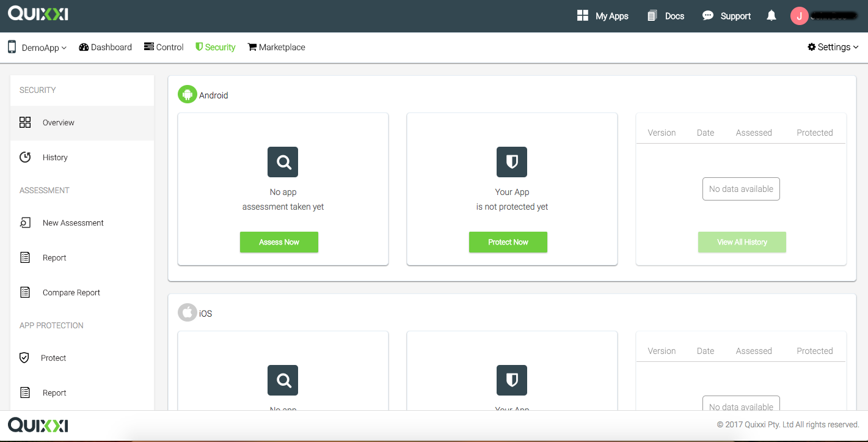Switch to the Dashboard tab
The width and height of the screenshot is (868, 442).
[105, 47]
